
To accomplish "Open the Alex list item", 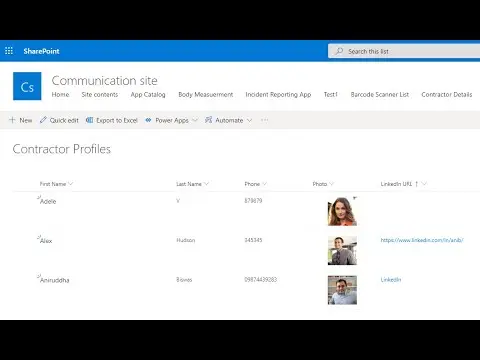I will pyautogui.click(x=46, y=241).
